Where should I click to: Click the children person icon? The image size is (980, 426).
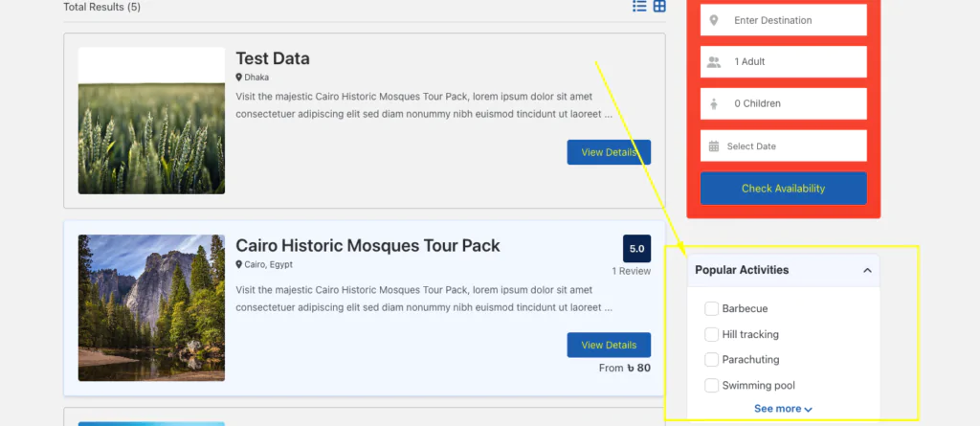point(714,103)
